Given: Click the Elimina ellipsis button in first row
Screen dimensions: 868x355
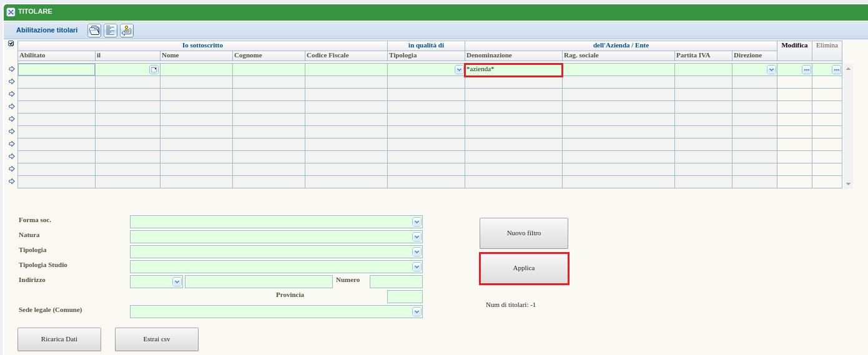Looking at the screenshot, I should point(836,70).
